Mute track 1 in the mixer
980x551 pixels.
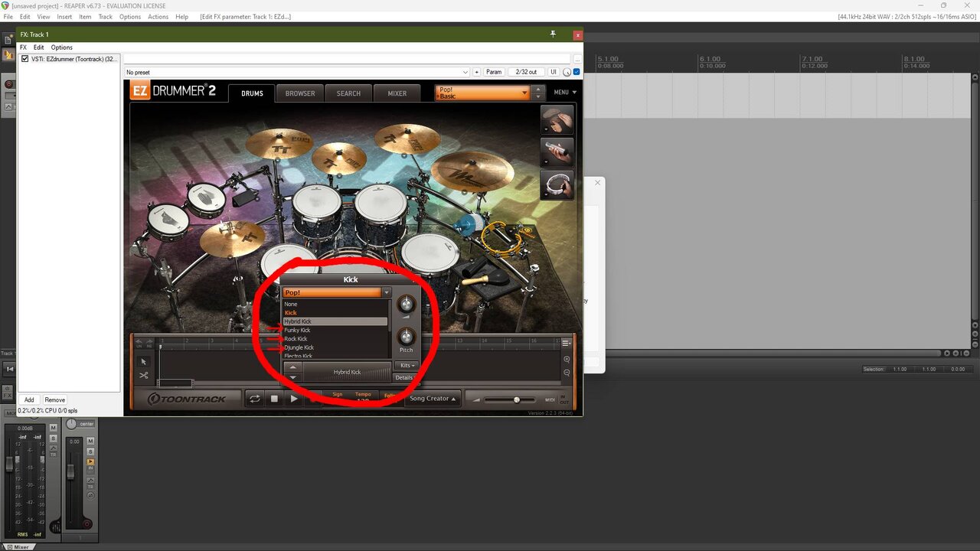[90, 441]
